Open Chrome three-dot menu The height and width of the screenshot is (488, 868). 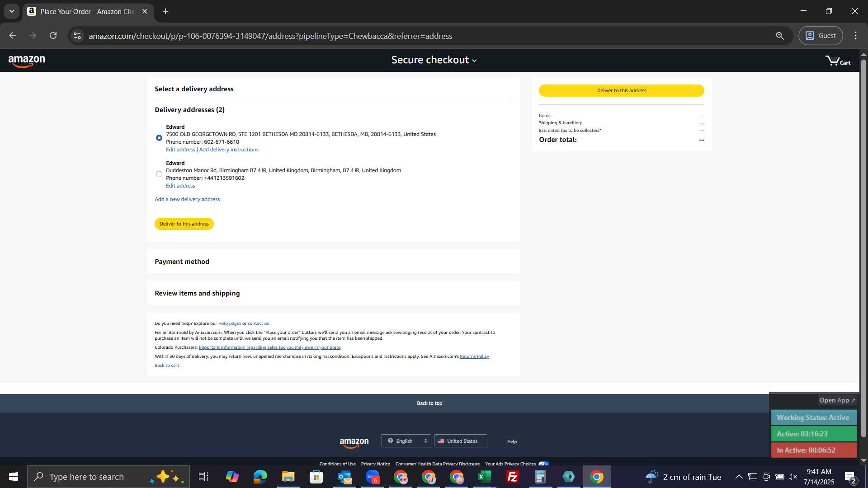(855, 36)
